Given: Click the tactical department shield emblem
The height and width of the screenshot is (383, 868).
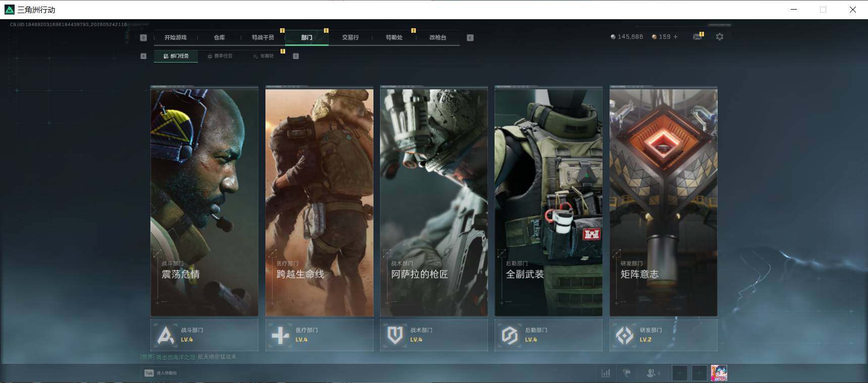Looking at the screenshot, I should click(x=395, y=335).
